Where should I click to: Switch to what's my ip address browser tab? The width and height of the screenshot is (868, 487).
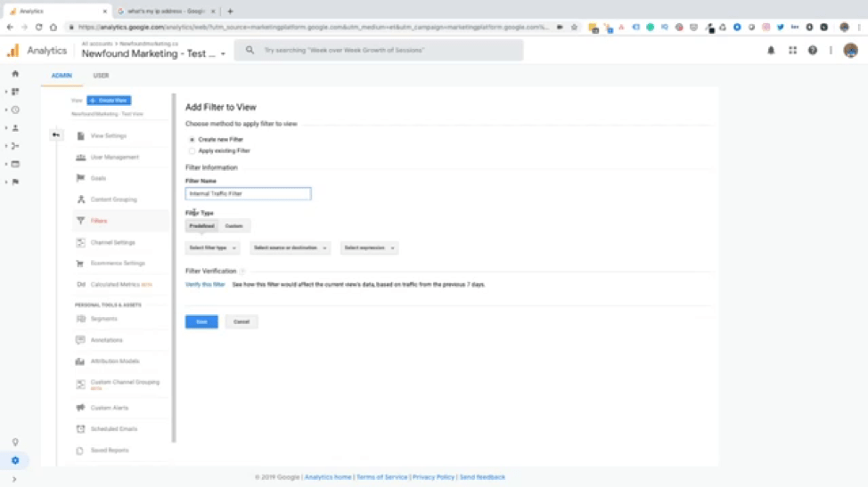coord(166,11)
